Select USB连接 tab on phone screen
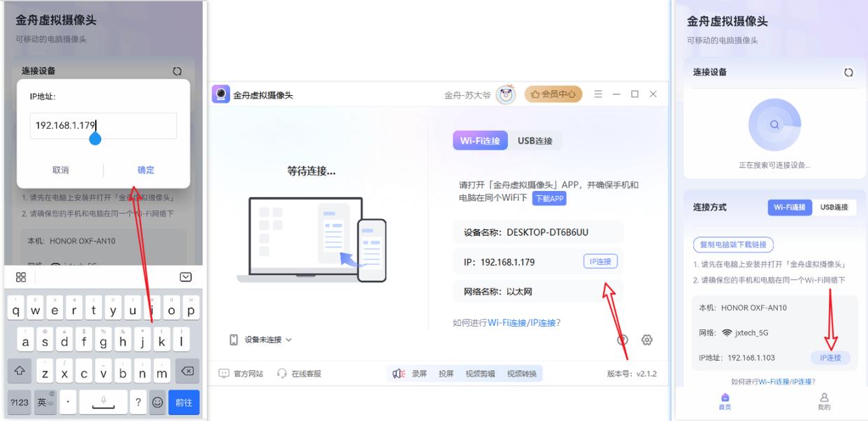 click(x=834, y=207)
